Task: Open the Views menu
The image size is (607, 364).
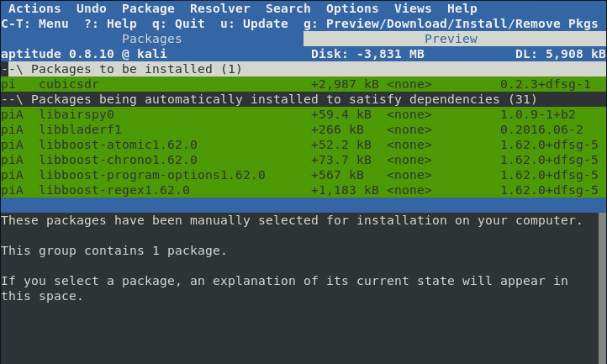Action: (413, 8)
